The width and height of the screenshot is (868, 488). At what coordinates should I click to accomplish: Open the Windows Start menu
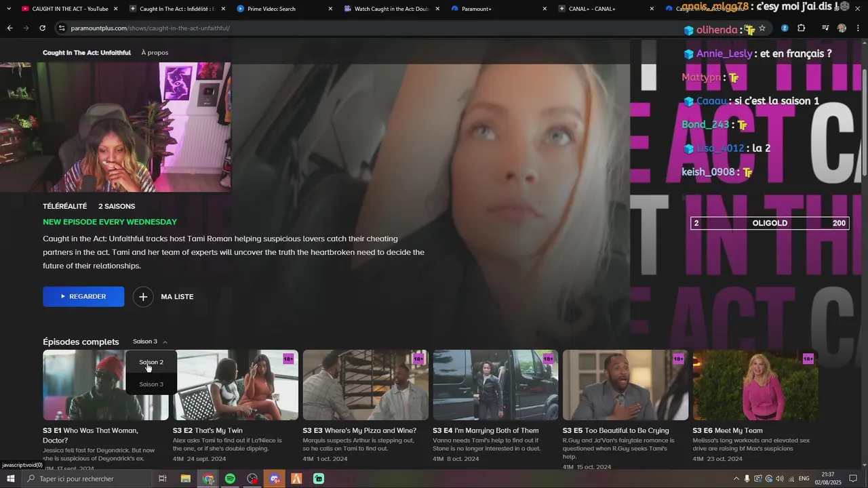pos(10,479)
